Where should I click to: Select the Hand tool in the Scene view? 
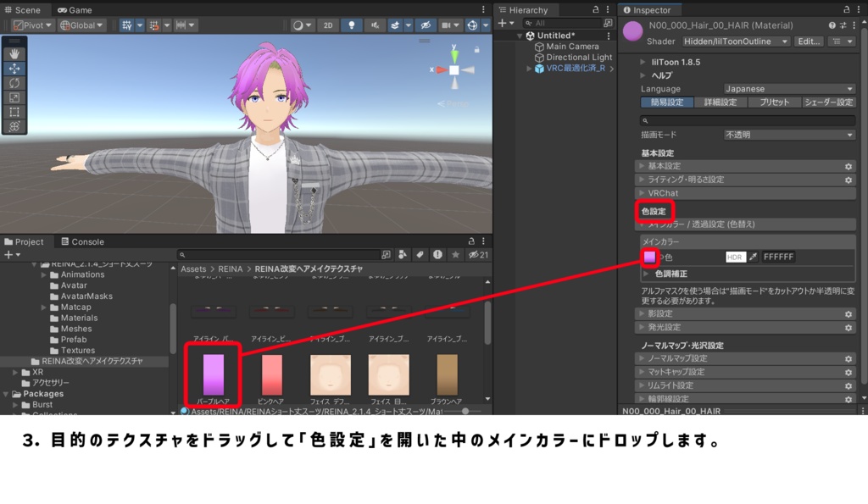(x=14, y=53)
